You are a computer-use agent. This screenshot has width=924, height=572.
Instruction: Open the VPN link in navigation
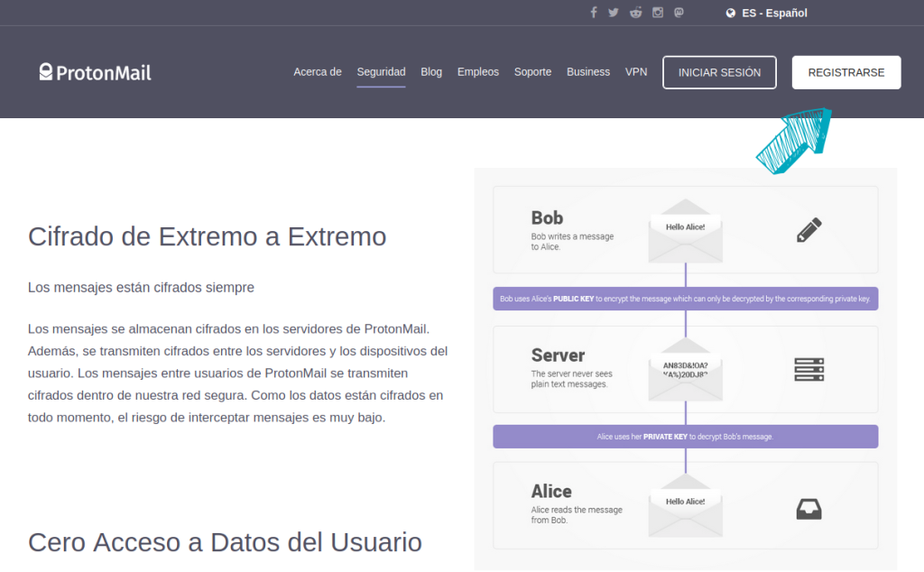tap(636, 72)
